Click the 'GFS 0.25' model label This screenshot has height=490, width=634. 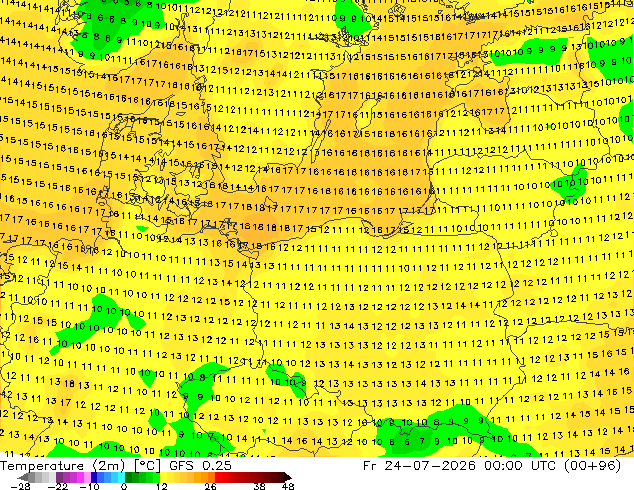(x=200, y=466)
